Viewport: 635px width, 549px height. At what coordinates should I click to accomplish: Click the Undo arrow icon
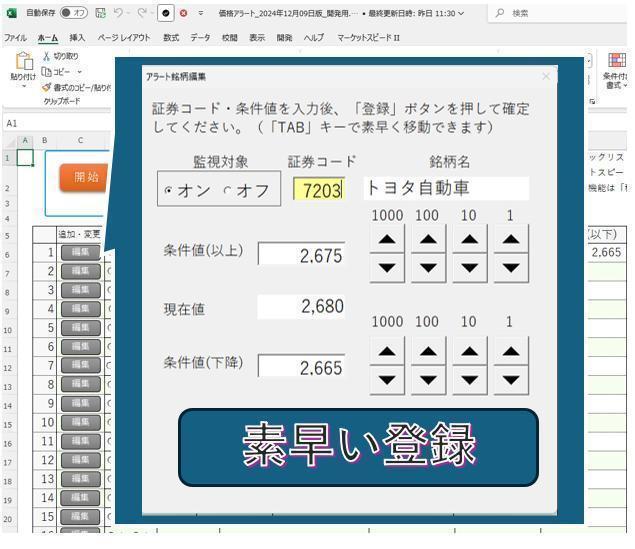pos(118,13)
